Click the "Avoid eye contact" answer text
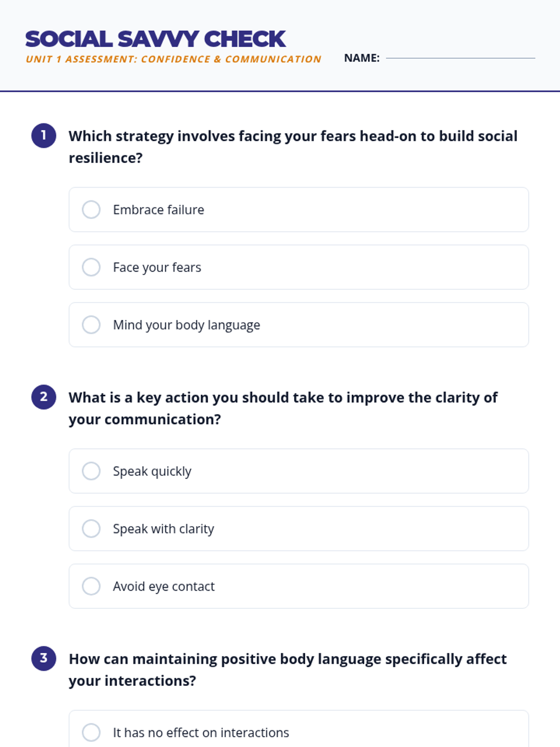 [x=163, y=586]
